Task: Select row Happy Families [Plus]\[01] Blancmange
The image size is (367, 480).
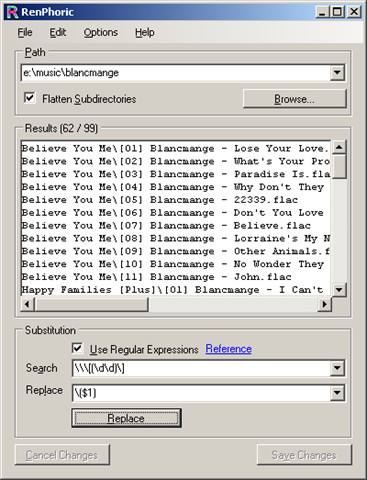Action: (176, 290)
